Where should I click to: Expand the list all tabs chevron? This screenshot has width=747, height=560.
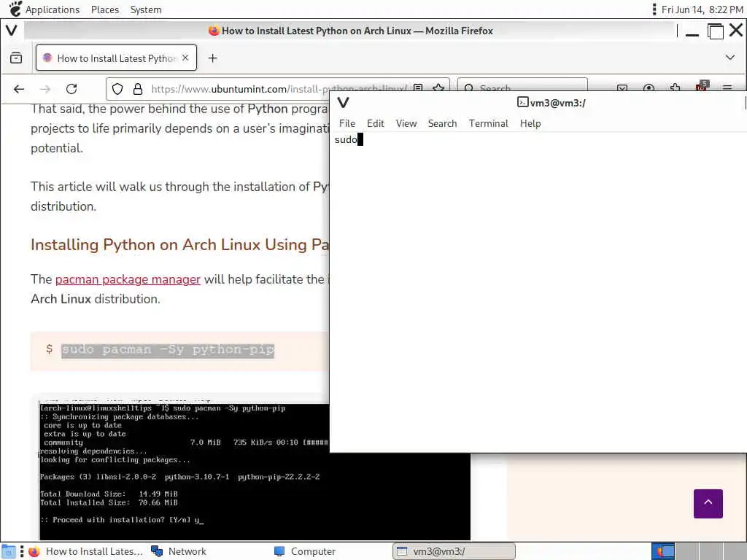pyautogui.click(x=729, y=58)
